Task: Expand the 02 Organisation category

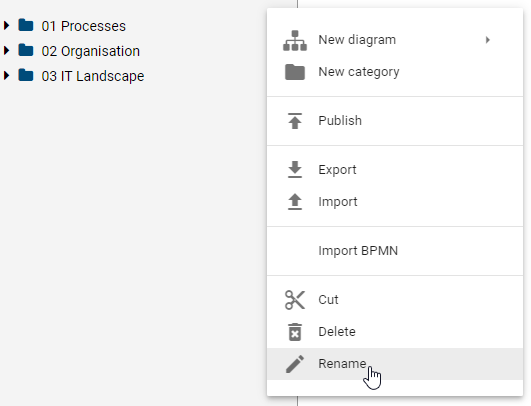Action: tap(6, 50)
